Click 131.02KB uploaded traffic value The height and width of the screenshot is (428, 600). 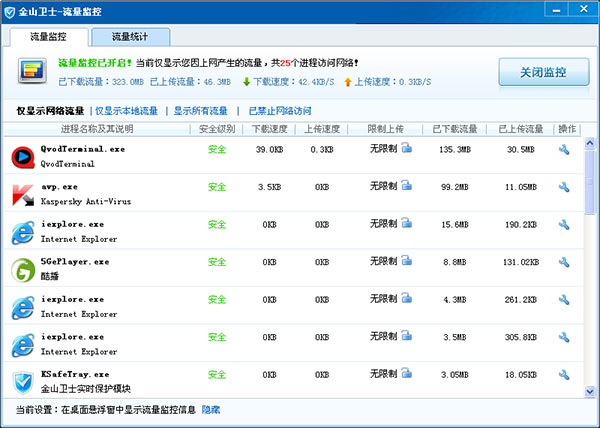point(520,262)
